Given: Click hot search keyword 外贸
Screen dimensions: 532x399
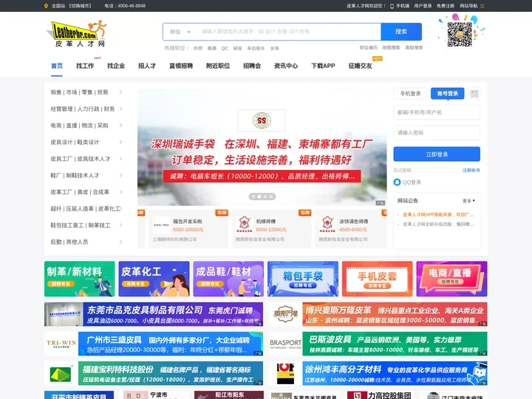Looking at the screenshot, I should pyautogui.click(x=198, y=48).
